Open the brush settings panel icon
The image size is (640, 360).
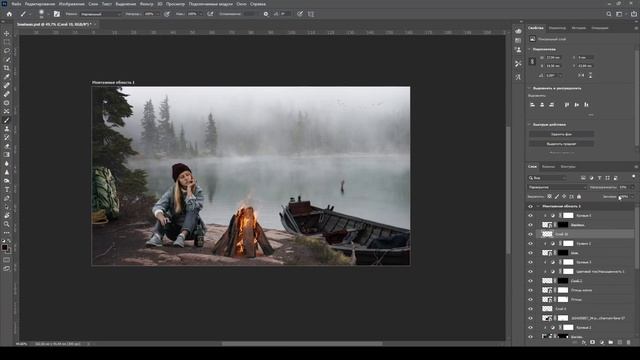pos(57,14)
